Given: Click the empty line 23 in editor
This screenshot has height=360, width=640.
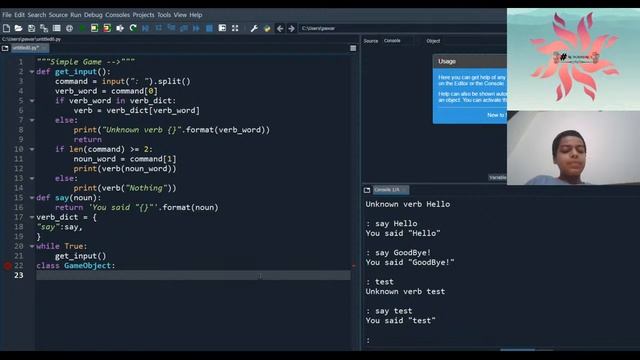Looking at the screenshot, I should tap(193, 276).
